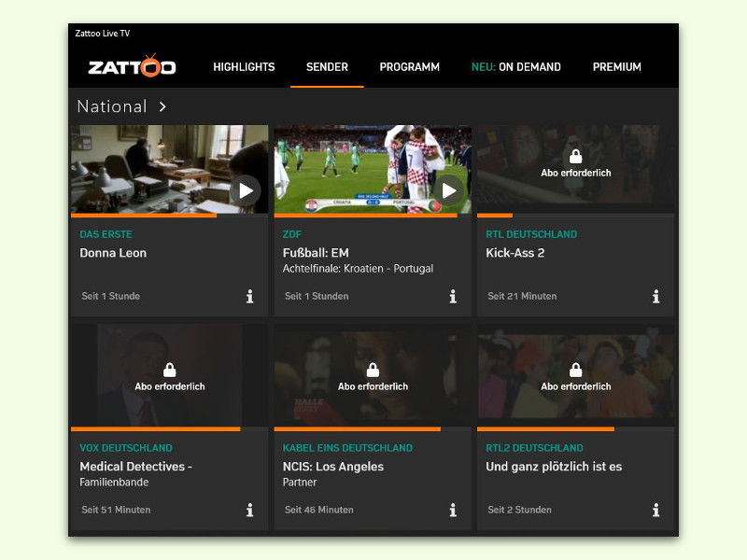Click the subtitle 'Achtelfinale: Kroatien - Portugal'
Image resolution: width=747 pixels, height=560 pixels.
click(x=358, y=269)
